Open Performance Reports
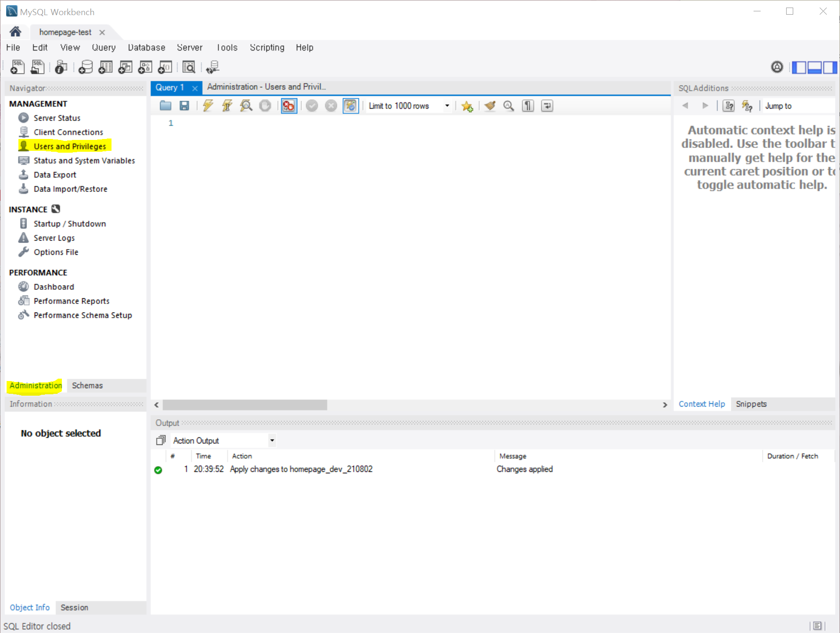 pyautogui.click(x=71, y=301)
